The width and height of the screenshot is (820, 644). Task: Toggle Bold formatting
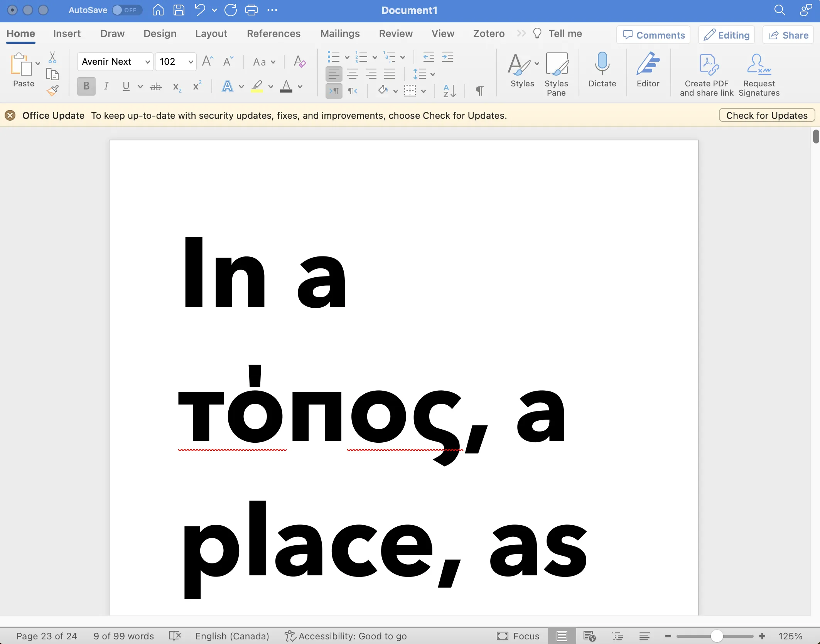coord(86,86)
